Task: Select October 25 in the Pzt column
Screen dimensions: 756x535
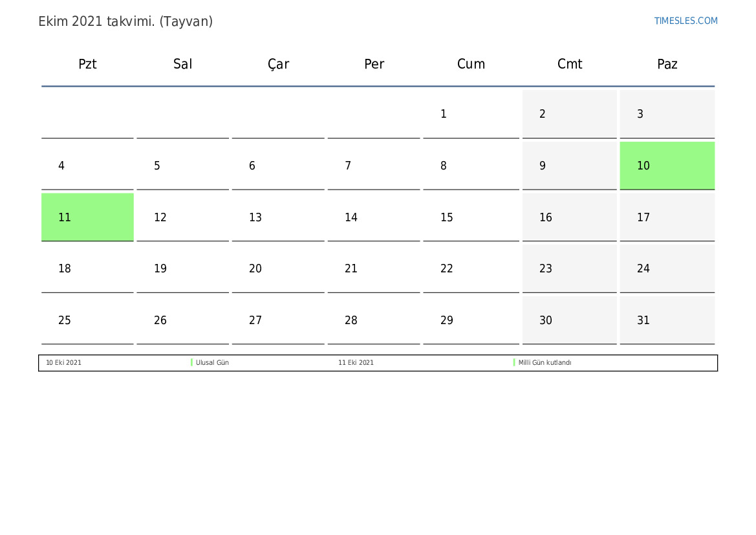Action: (x=87, y=320)
